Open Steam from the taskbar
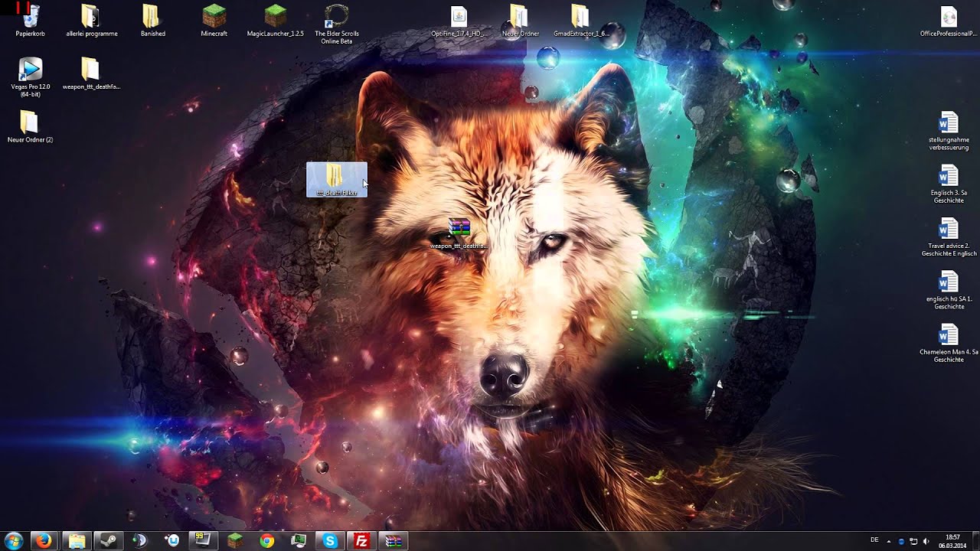 coord(107,541)
